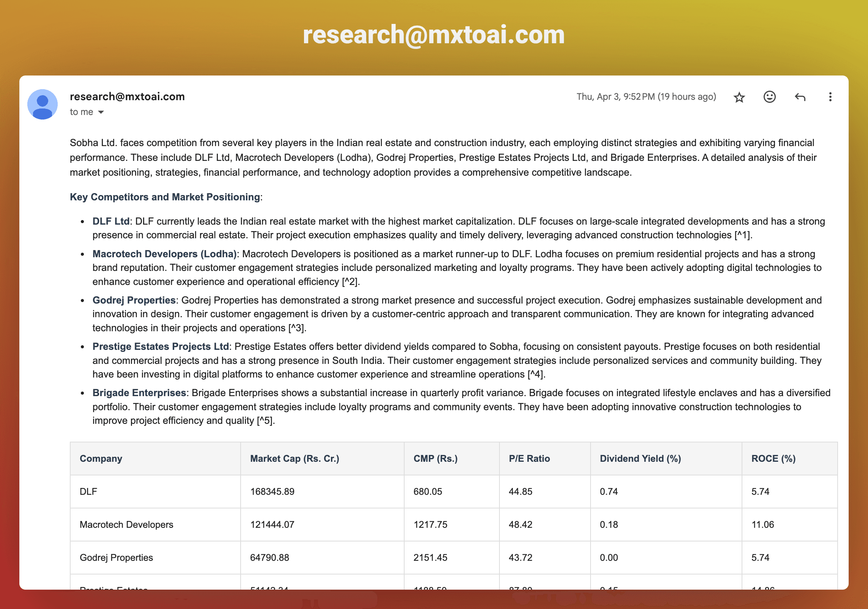
Task: Click the 'ROCE (%)' column header
Action: (x=773, y=458)
